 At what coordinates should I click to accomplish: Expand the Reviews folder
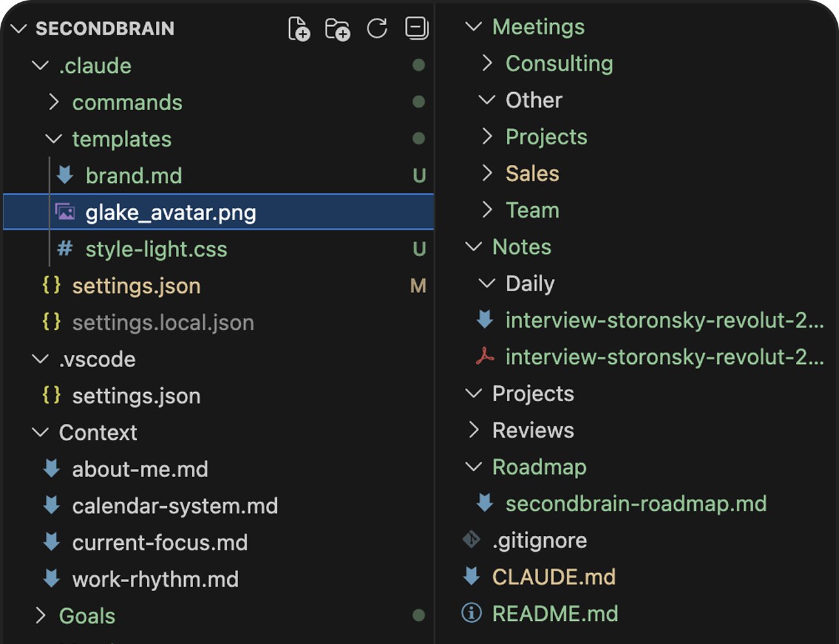474,430
